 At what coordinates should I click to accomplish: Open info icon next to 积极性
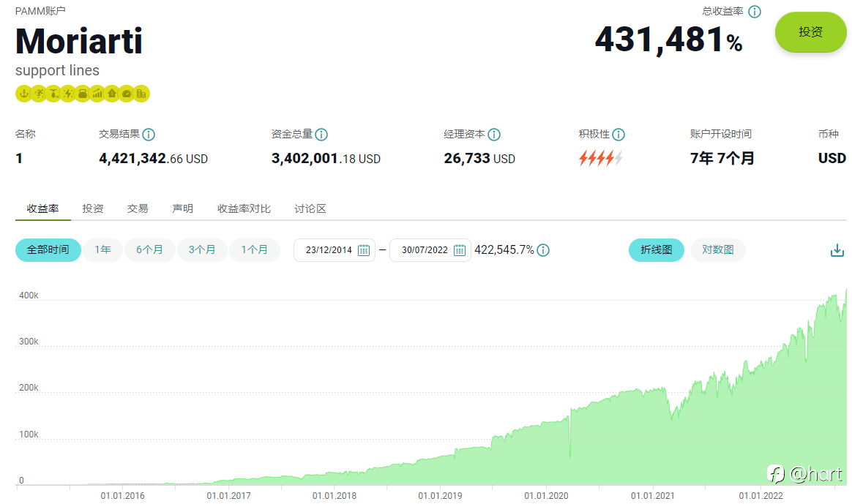[619, 134]
